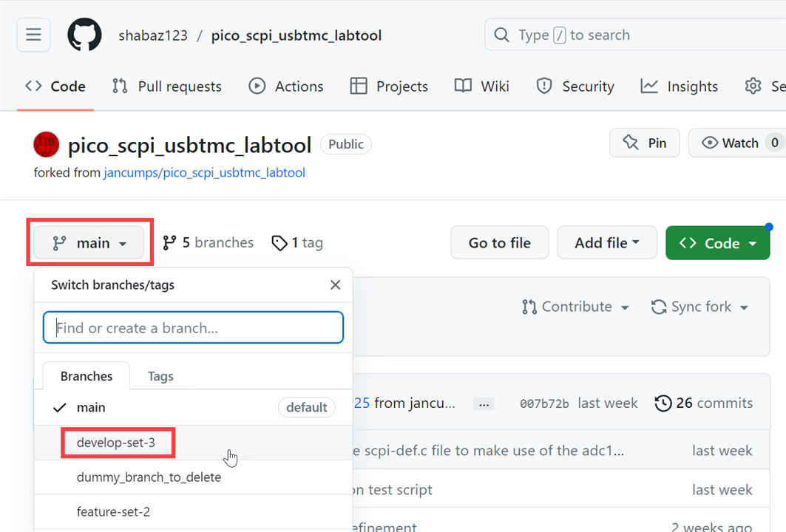Click 'default' label beside main branch
This screenshot has width=786, height=532.
tap(307, 408)
